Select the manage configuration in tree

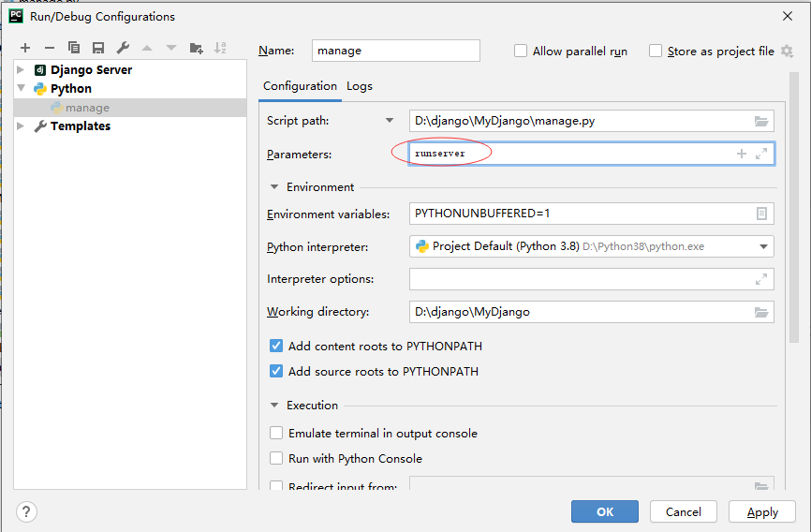click(130, 108)
